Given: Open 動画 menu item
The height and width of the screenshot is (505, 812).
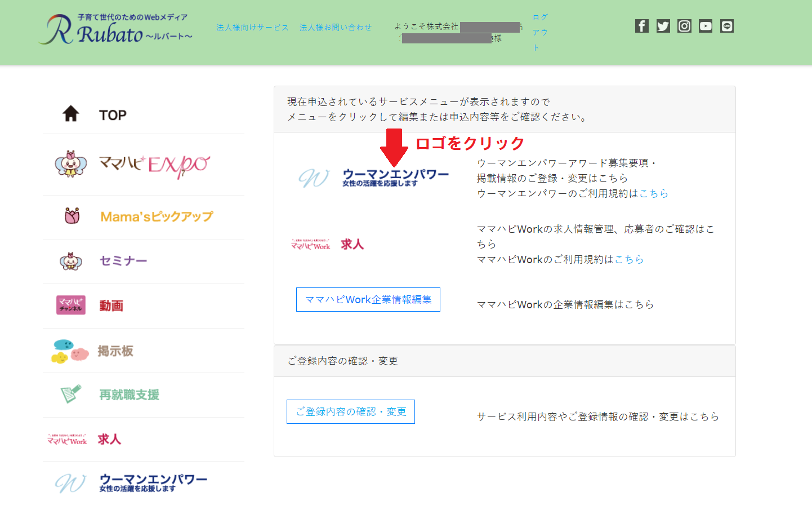Looking at the screenshot, I should [111, 305].
